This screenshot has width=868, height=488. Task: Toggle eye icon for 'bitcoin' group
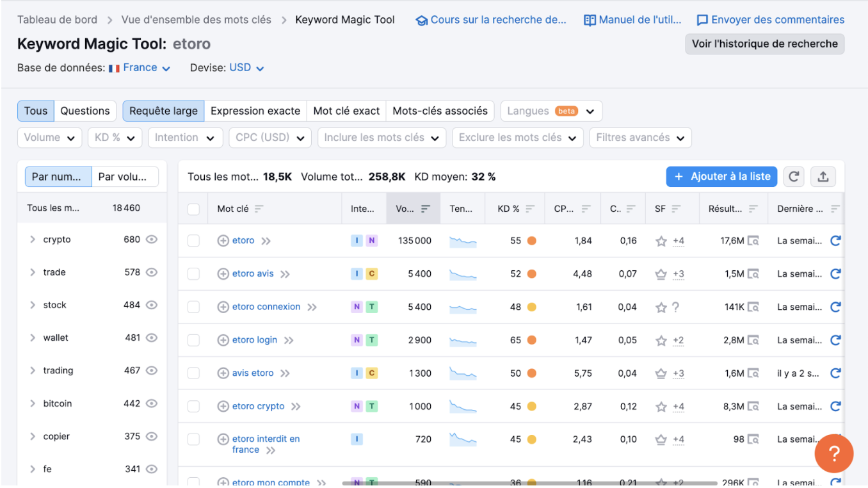pos(152,403)
